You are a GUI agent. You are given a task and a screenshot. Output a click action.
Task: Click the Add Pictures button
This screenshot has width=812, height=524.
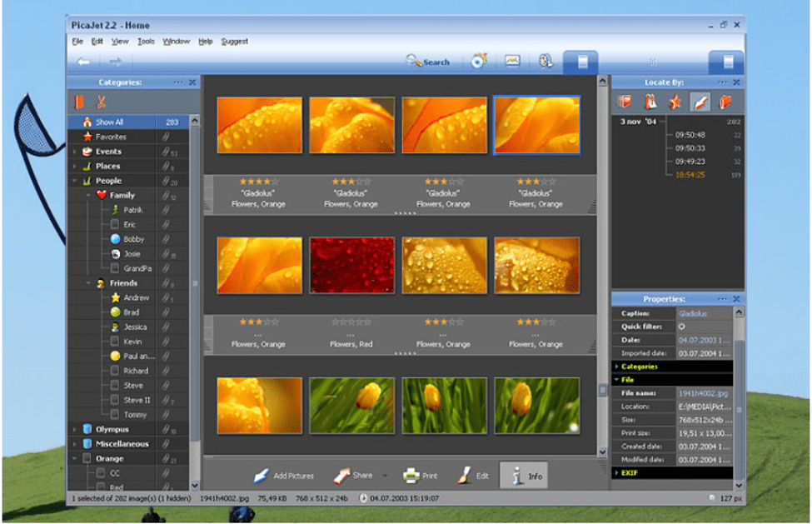click(x=283, y=475)
